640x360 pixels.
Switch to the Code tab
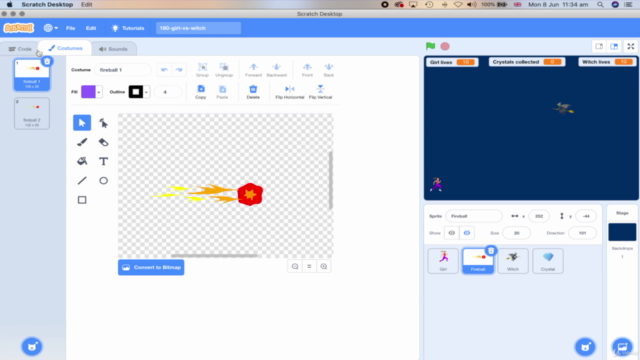20,49
